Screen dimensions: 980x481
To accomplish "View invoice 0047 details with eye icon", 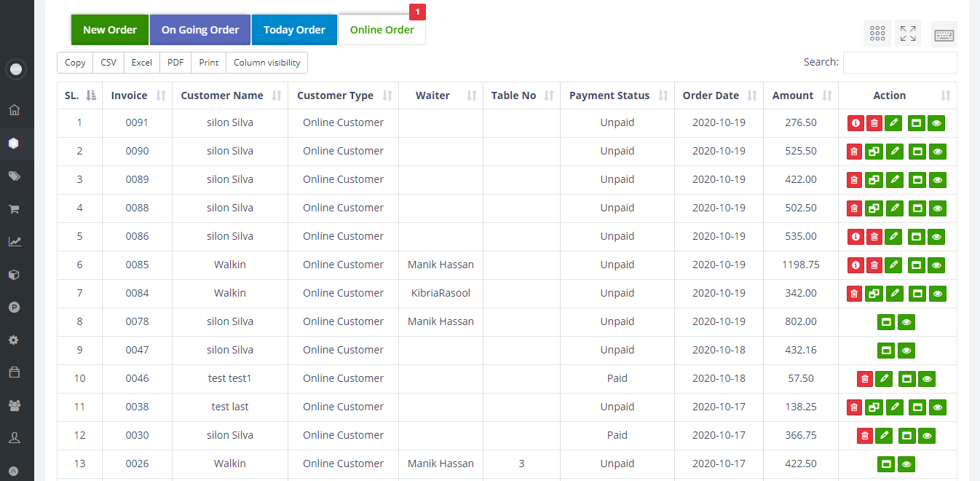I will pyautogui.click(x=906, y=351).
